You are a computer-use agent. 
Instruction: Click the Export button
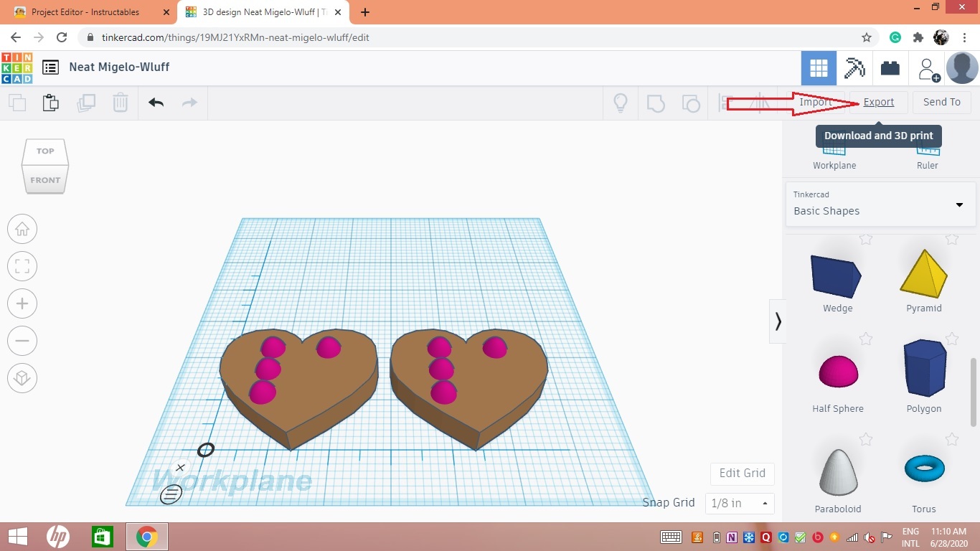pyautogui.click(x=879, y=102)
